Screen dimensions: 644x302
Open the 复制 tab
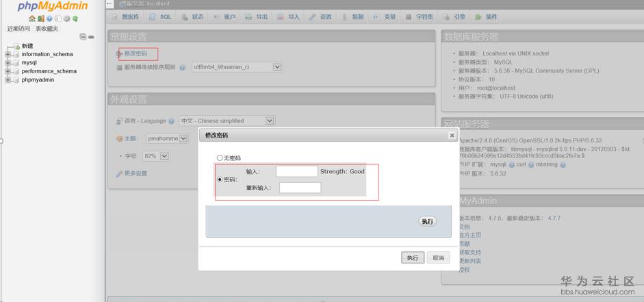(353, 17)
